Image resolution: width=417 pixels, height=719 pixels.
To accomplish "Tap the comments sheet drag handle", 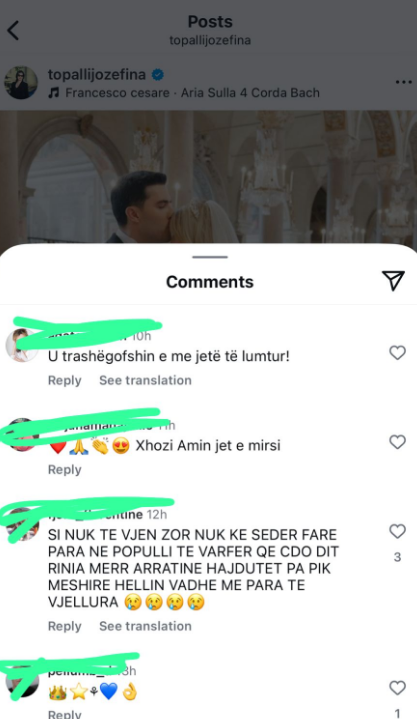I will pyautogui.click(x=210, y=257).
